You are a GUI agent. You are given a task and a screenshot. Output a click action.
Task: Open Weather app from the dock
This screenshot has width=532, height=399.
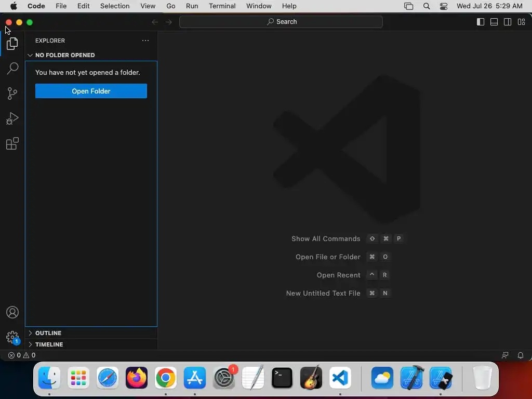382,378
